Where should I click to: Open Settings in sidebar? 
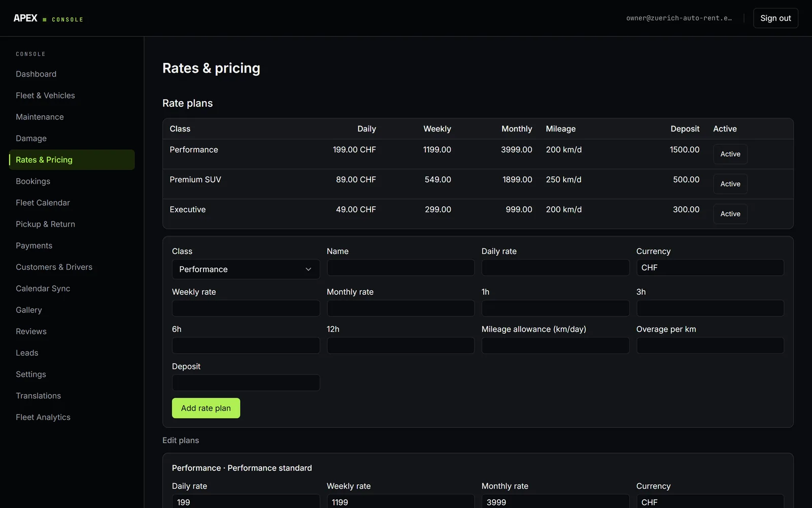click(72, 374)
